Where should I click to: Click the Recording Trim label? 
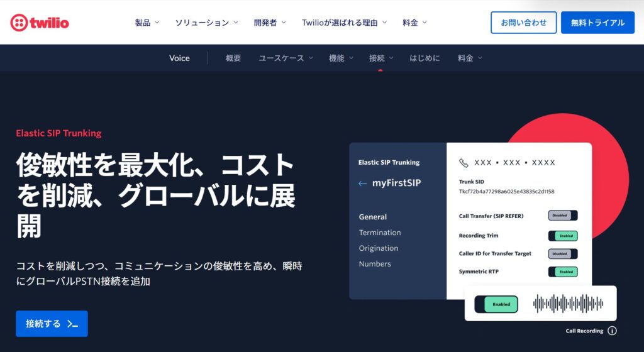[x=479, y=236]
